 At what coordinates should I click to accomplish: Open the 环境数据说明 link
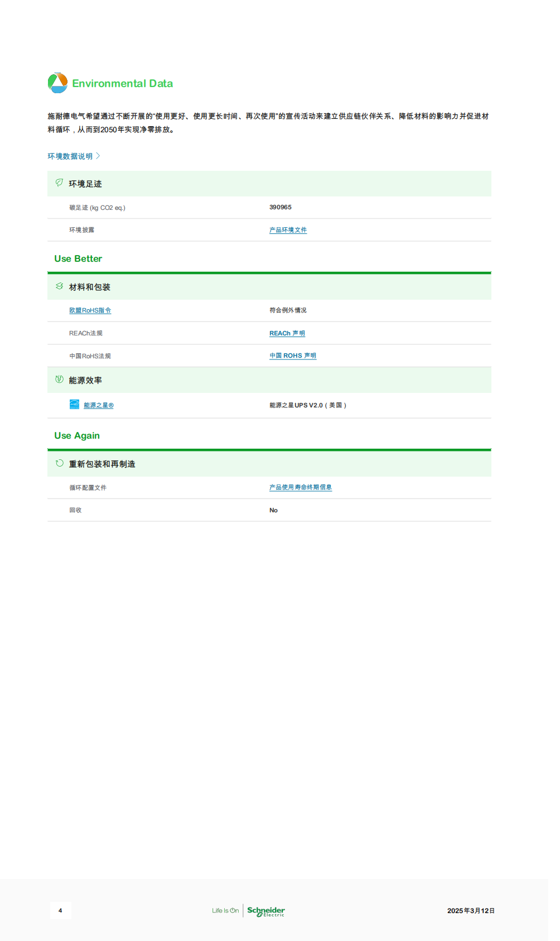tap(70, 156)
